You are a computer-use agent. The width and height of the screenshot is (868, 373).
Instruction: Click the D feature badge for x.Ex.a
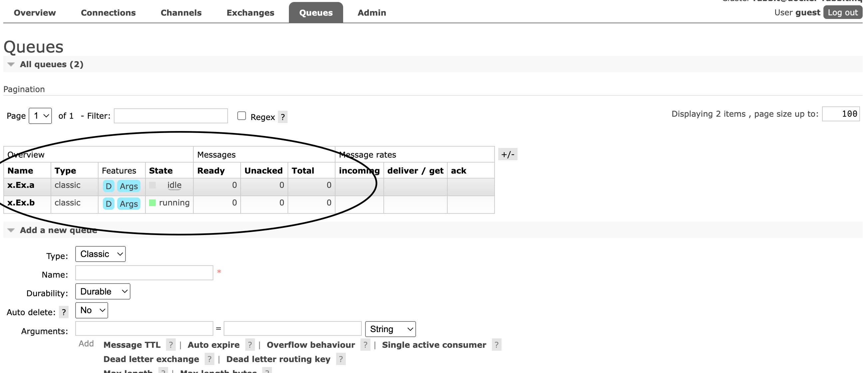coord(108,186)
